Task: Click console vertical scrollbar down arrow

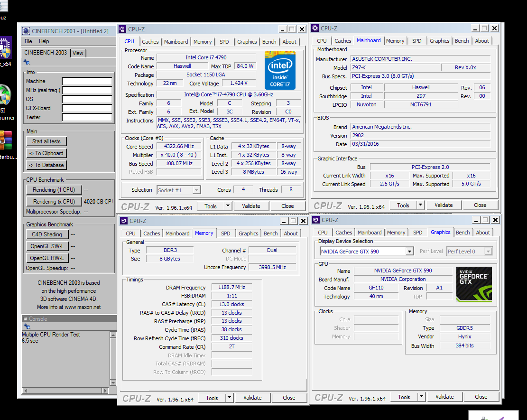Action: point(113,383)
